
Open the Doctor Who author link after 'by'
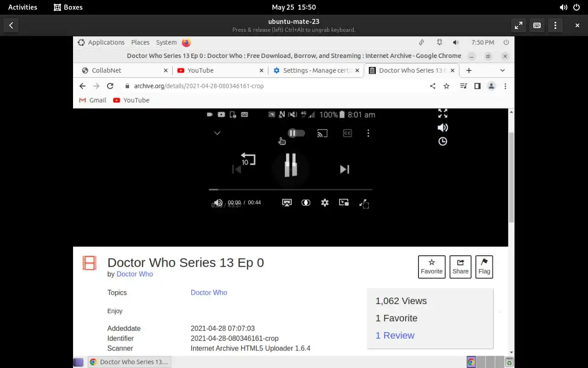135,274
